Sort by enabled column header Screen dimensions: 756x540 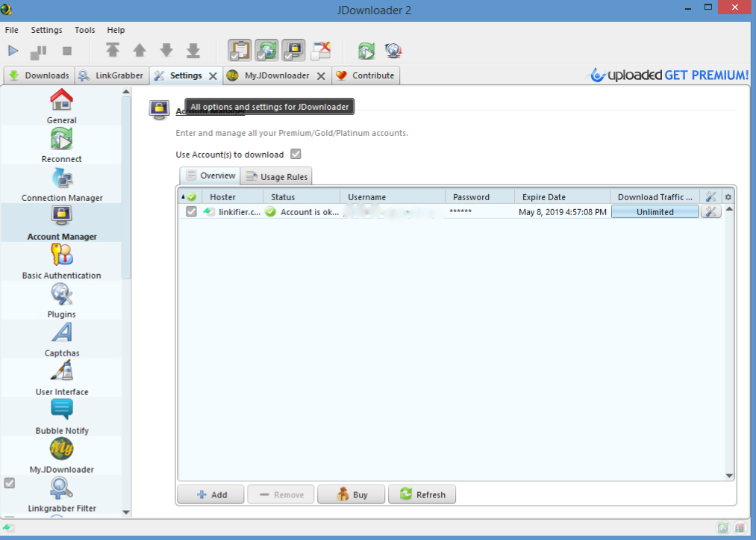point(190,197)
